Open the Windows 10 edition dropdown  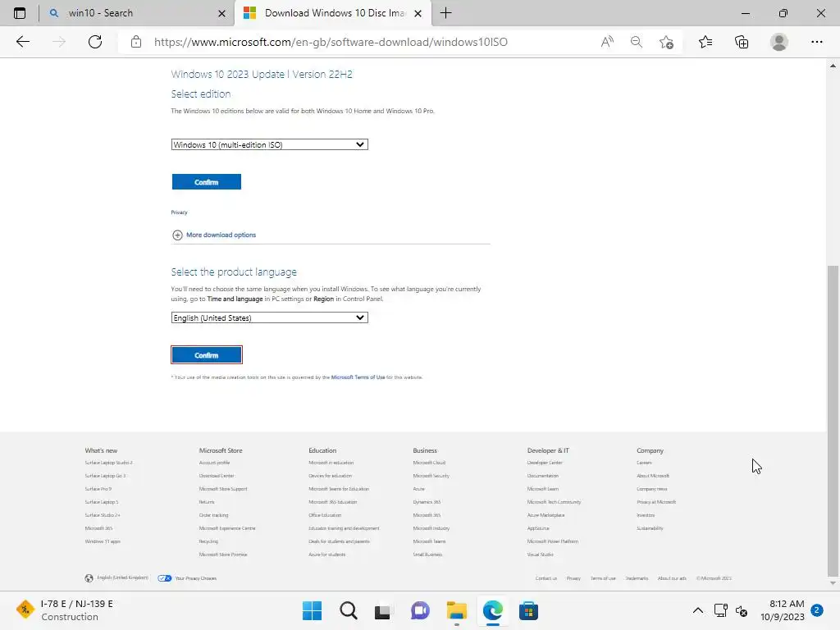(269, 144)
